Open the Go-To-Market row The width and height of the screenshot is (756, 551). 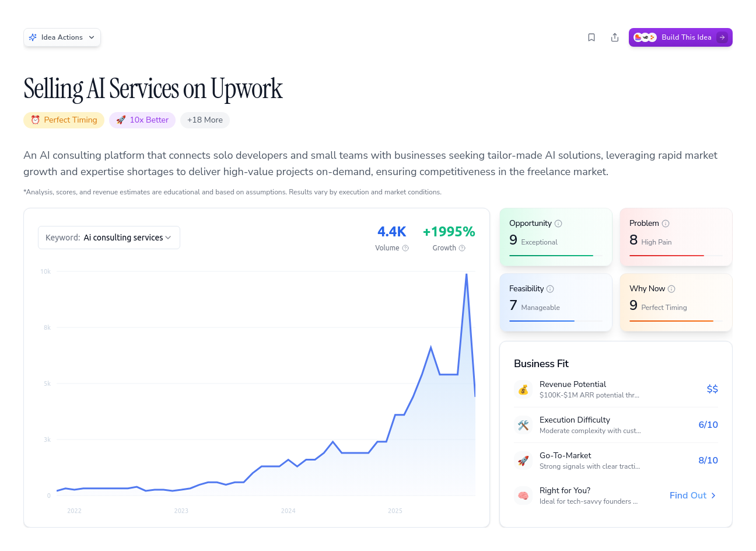click(615, 461)
